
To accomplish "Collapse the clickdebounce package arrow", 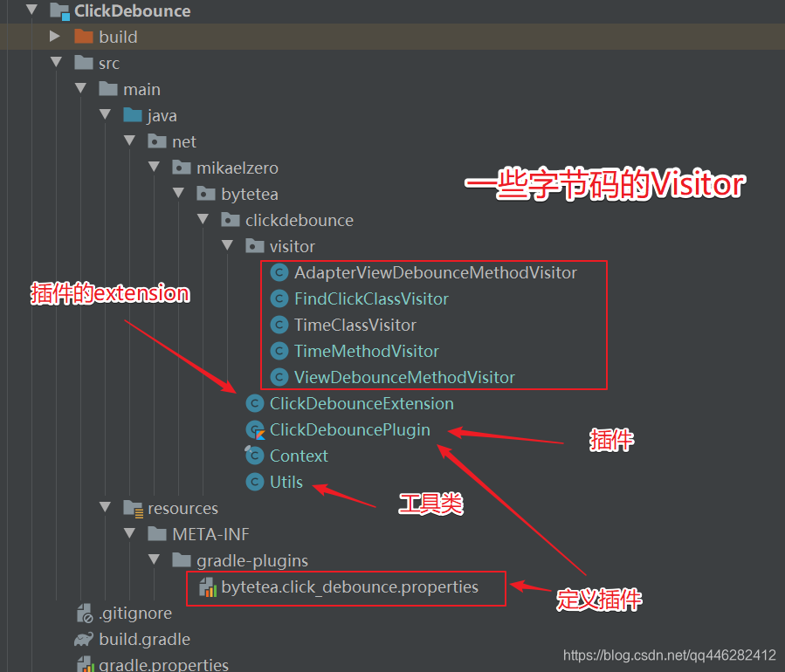I will [x=203, y=219].
